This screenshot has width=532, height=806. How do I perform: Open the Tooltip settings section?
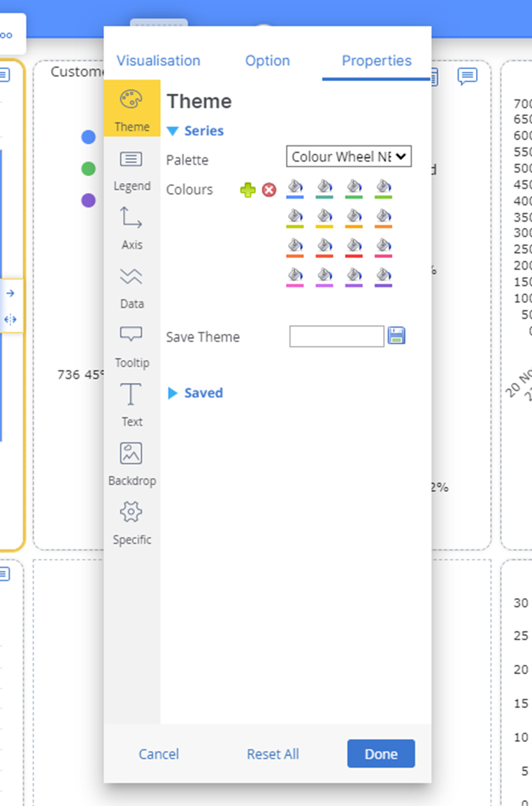[131, 346]
